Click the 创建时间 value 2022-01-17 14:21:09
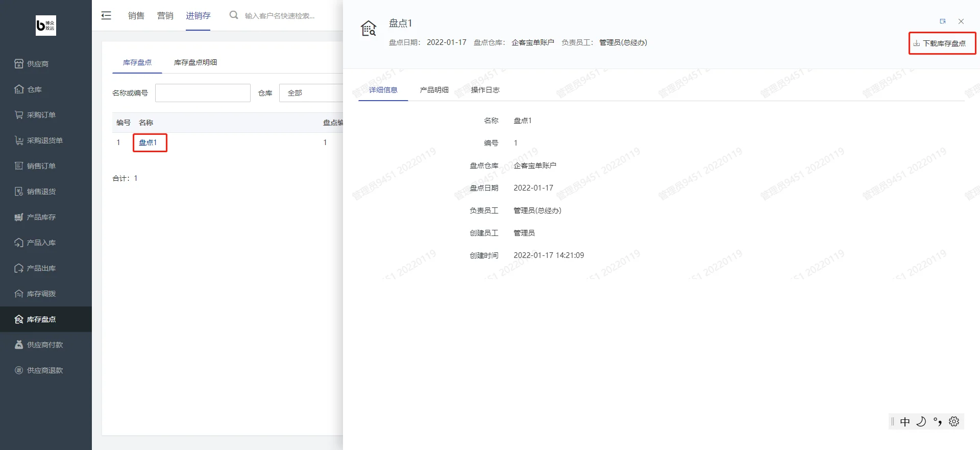This screenshot has width=980, height=450. click(549, 255)
